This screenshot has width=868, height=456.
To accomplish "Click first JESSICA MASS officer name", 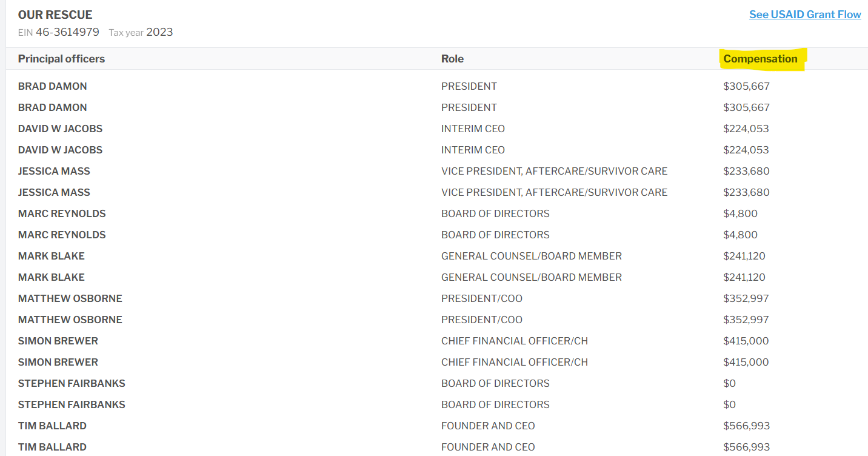I will click(x=54, y=171).
